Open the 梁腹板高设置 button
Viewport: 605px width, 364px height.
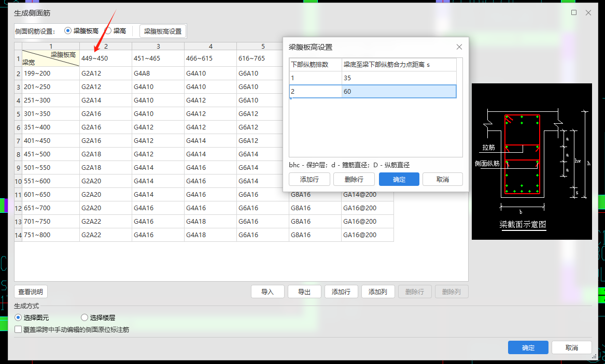[163, 31]
